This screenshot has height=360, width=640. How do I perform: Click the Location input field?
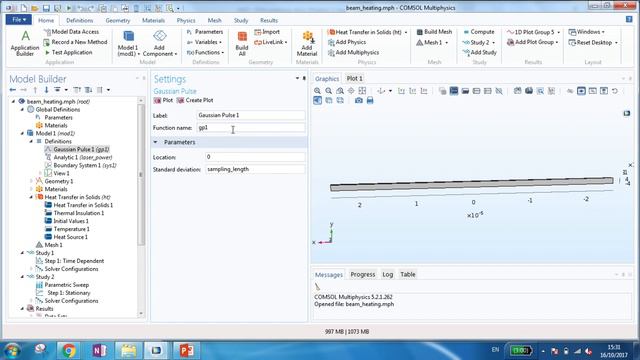pos(255,157)
